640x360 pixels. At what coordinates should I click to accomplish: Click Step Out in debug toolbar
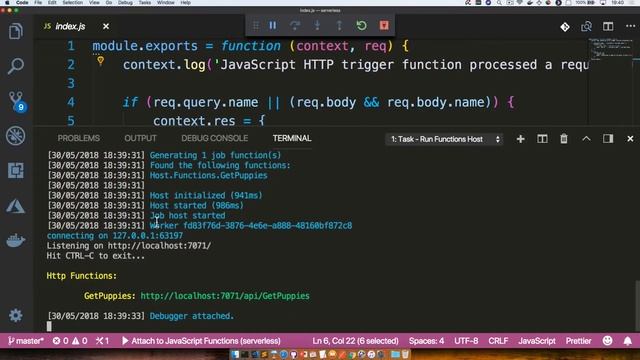[339, 26]
